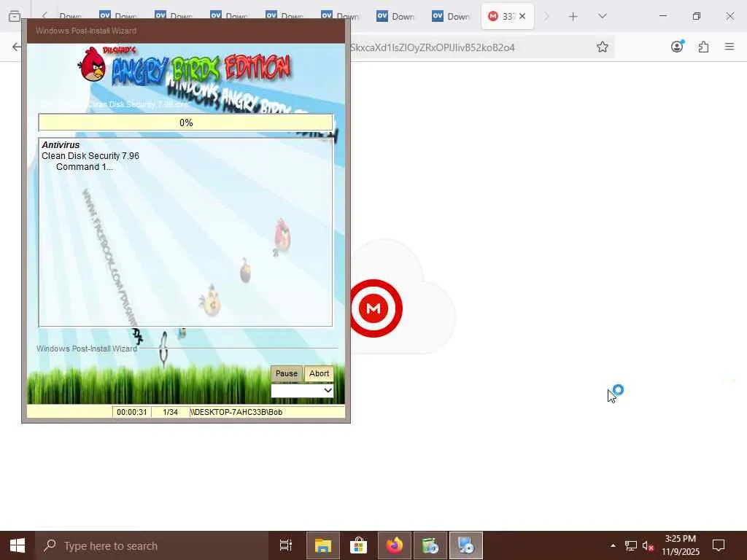Switch to the last Down tab
This screenshot has height=560, width=747.
point(451,16)
